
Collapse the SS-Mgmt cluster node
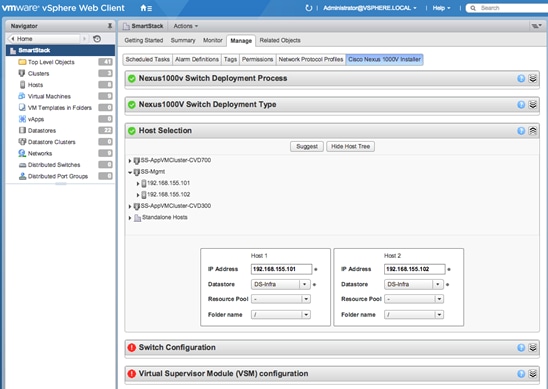[x=130, y=172]
